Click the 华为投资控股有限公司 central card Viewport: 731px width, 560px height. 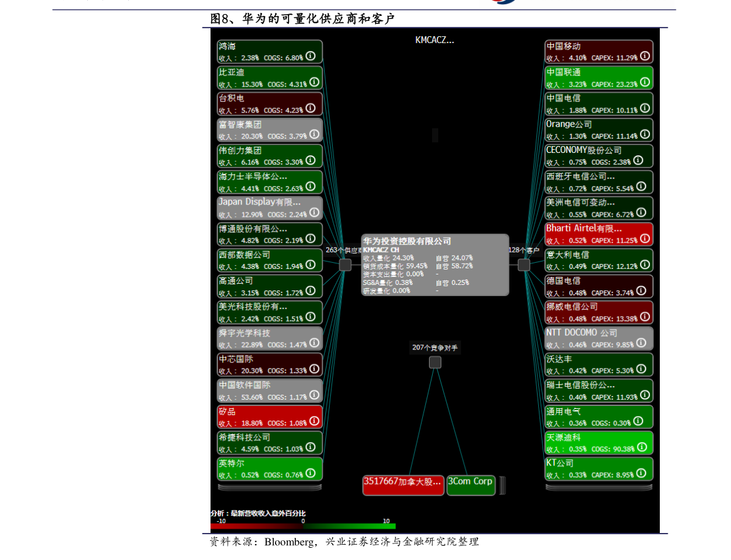pos(435,265)
